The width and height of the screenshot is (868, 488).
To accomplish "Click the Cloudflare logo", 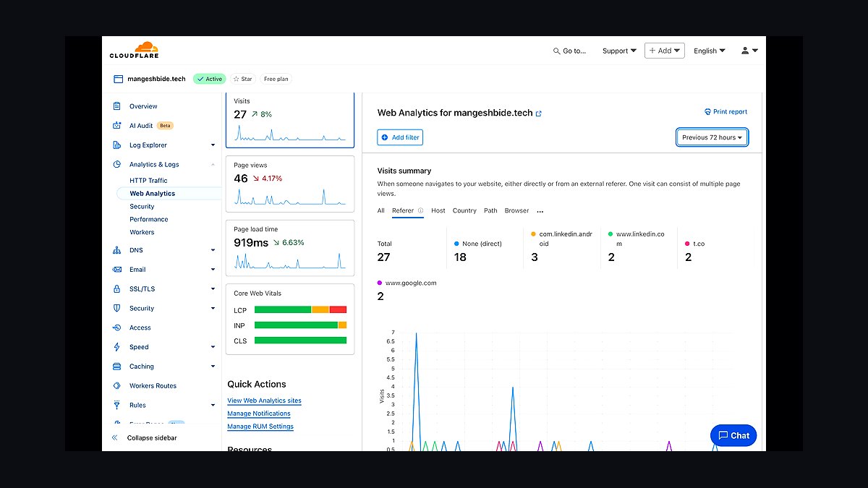I will pos(134,51).
